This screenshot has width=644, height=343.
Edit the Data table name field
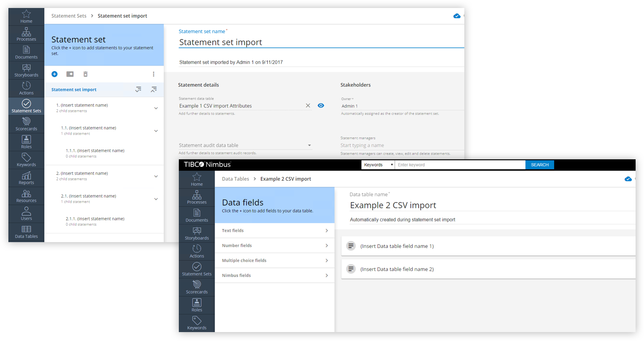[492, 205]
